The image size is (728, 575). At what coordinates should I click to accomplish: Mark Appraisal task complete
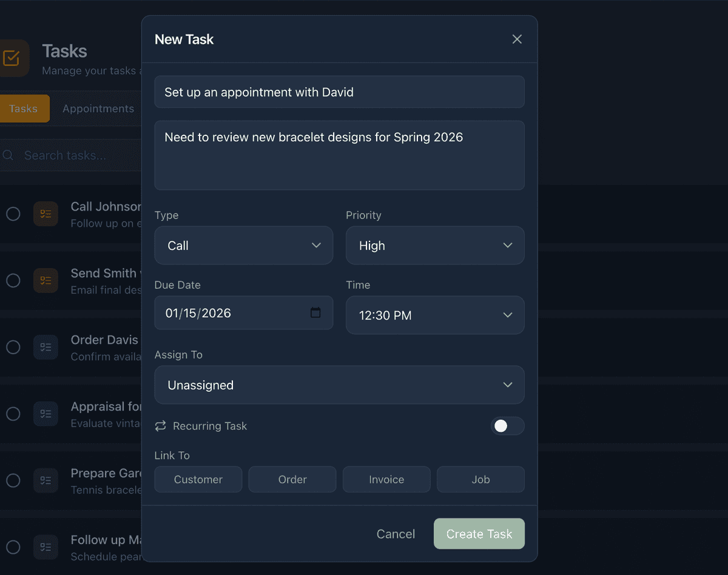tap(13, 414)
